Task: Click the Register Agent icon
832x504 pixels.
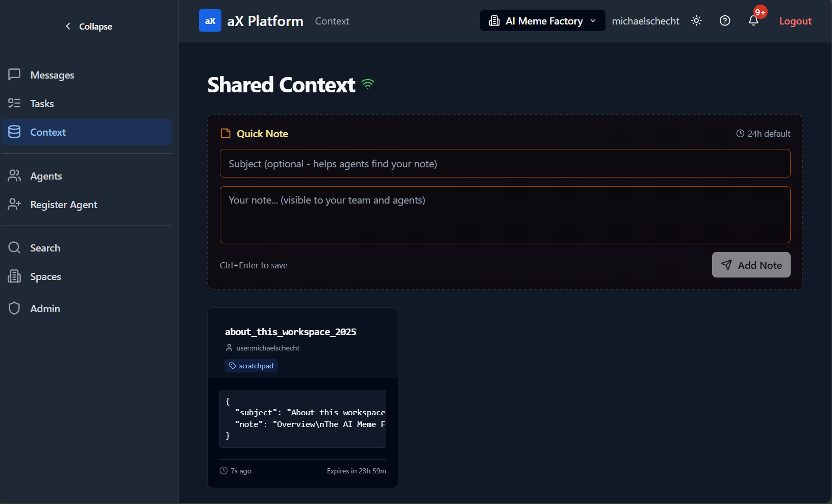Action: 14,204
